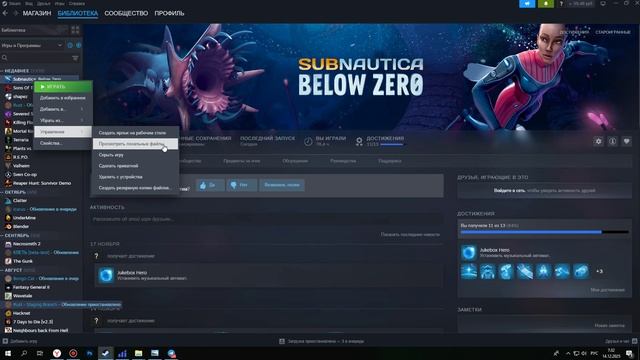This screenshot has width=640, height=360.
Task: Click the large Jukebox Hero achievement icon in Достижения panel
Action: [469, 252]
